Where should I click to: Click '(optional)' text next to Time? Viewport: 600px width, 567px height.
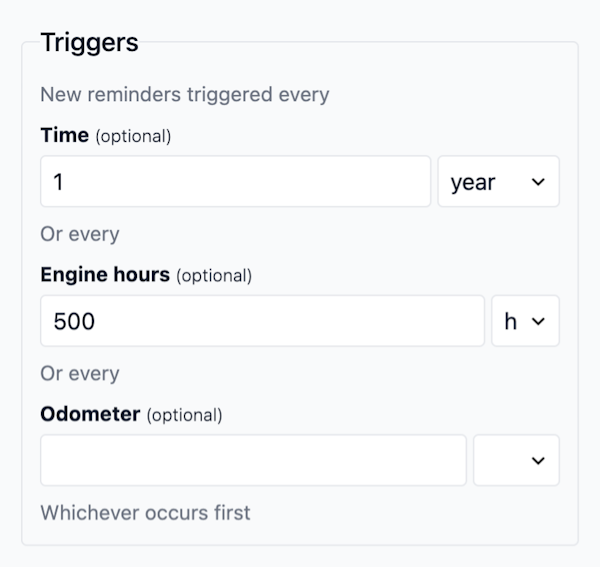tap(133, 136)
